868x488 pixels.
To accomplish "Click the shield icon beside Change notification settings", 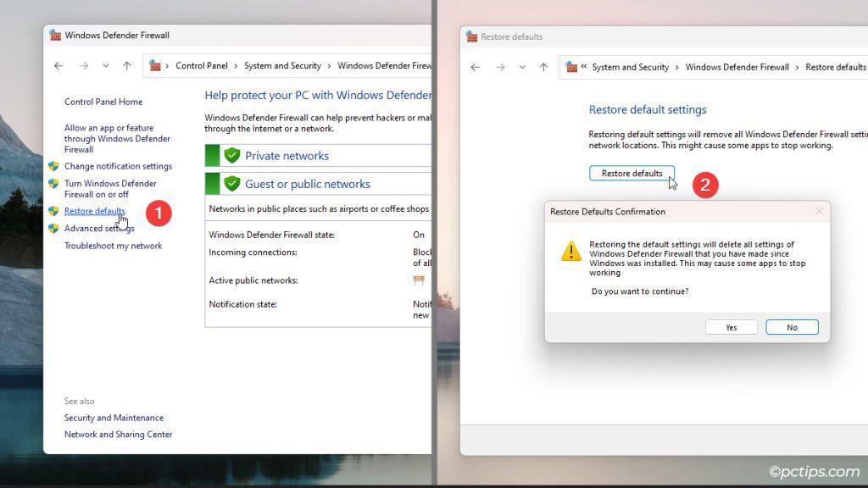I will 57,166.
